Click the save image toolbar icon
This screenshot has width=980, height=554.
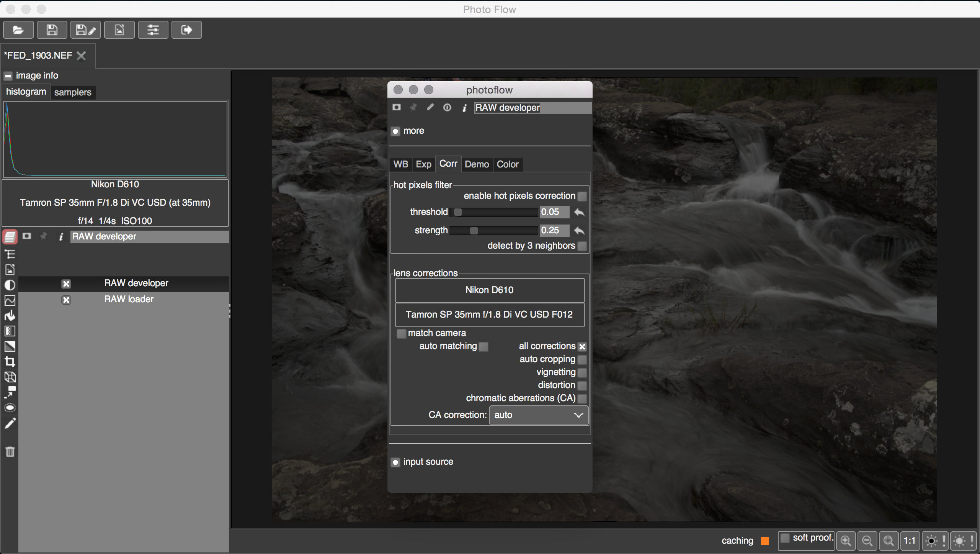click(52, 30)
